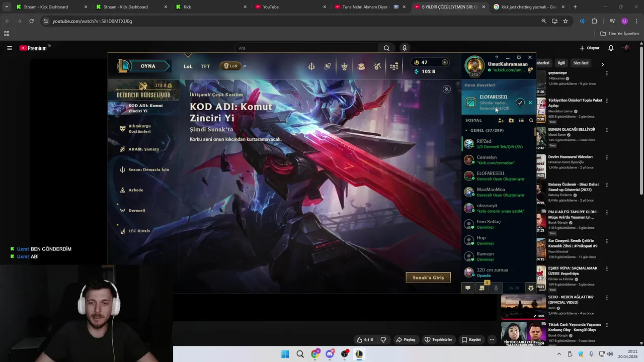Open the League client help question mark

497,57
